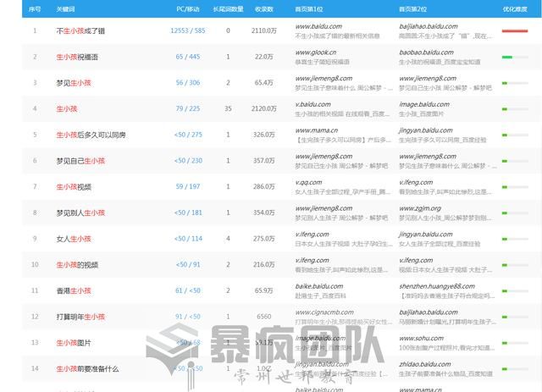Open v.baidu.com first-place result

click(x=312, y=104)
